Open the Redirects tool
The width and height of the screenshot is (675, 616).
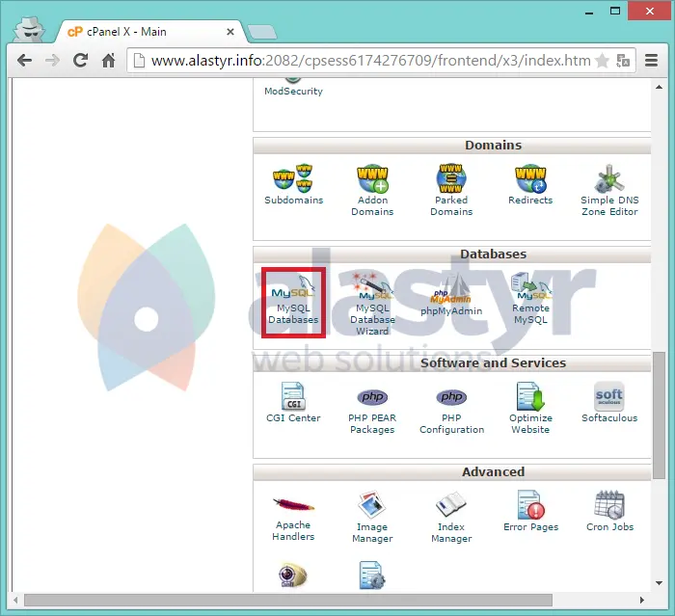click(x=530, y=186)
